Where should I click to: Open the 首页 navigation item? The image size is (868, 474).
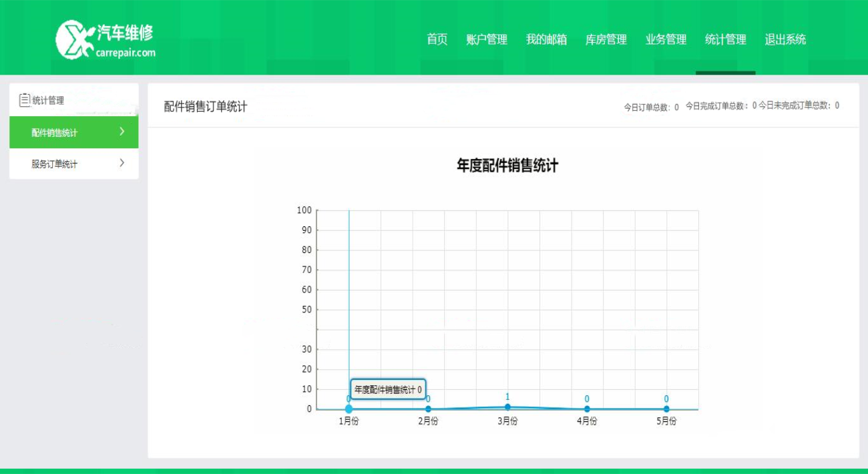(x=437, y=39)
